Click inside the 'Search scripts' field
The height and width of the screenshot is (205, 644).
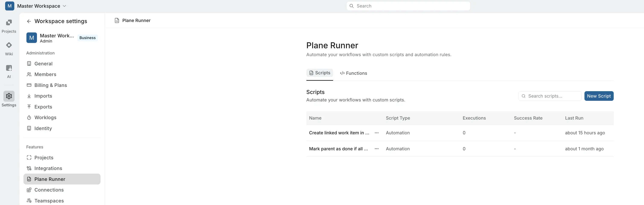click(x=550, y=96)
